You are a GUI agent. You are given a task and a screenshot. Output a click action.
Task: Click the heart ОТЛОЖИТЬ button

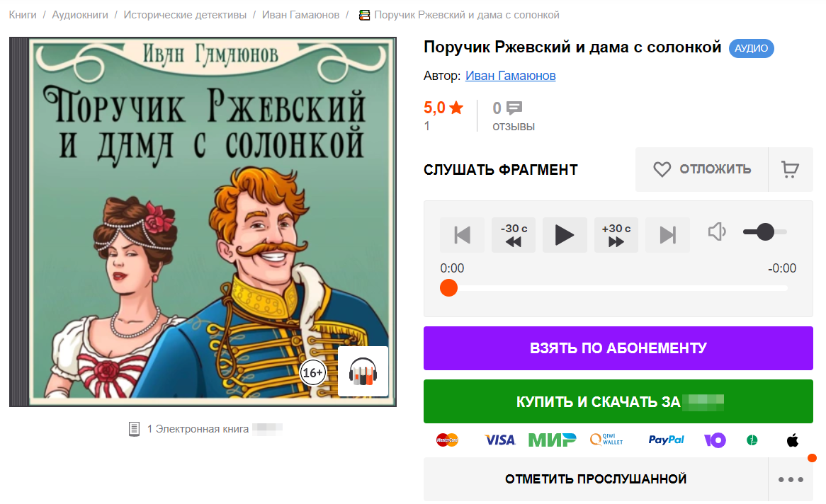tap(702, 170)
